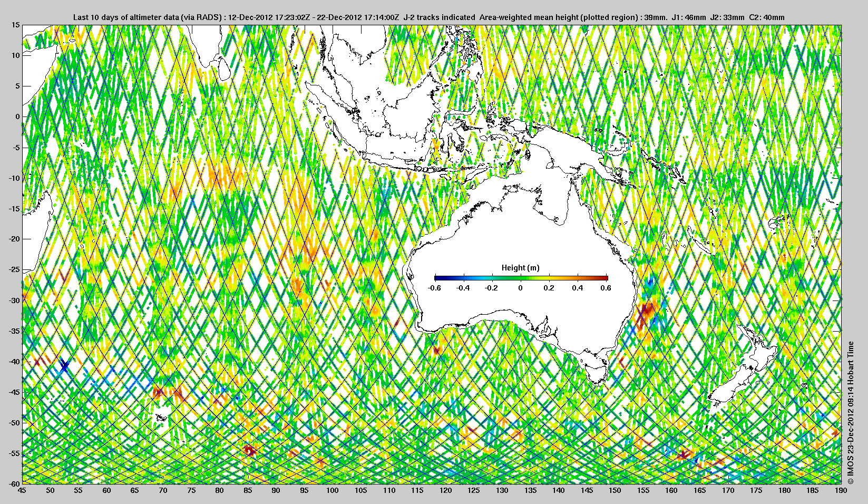This screenshot has width=868, height=504.
Task: Click the 'J1: 46mm' value in title
Action: pyautogui.click(x=689, y=17)
